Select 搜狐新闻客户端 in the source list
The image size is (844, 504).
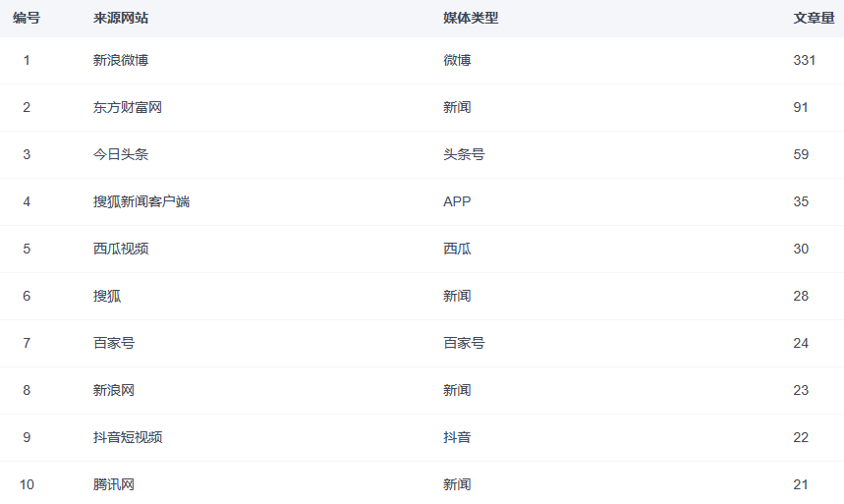click(x=141, y=201)
